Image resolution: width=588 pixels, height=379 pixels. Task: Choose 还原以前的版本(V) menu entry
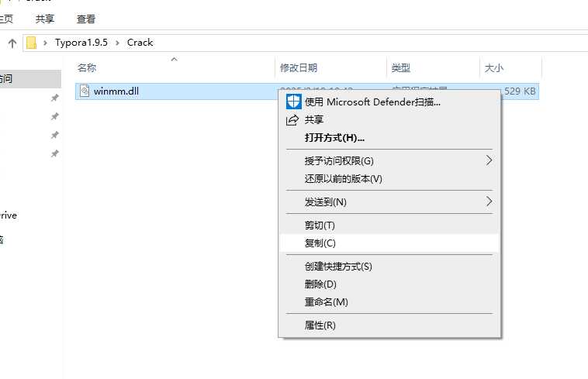click(389, 179)
